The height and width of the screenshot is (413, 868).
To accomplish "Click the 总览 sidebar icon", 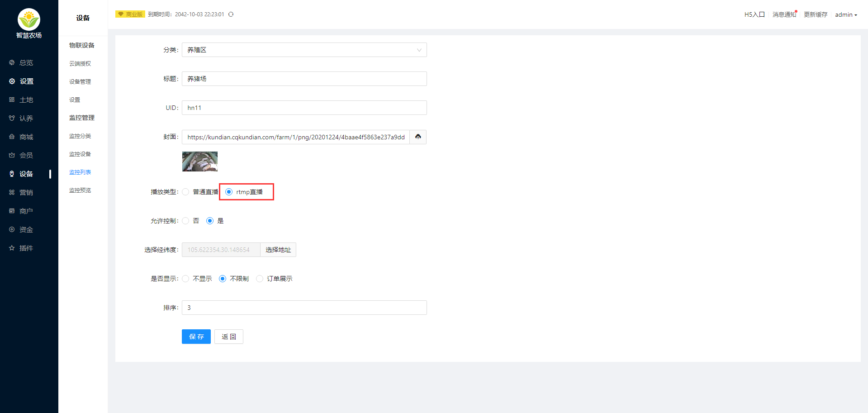I will pyautogui.click(x=12, y=62).
